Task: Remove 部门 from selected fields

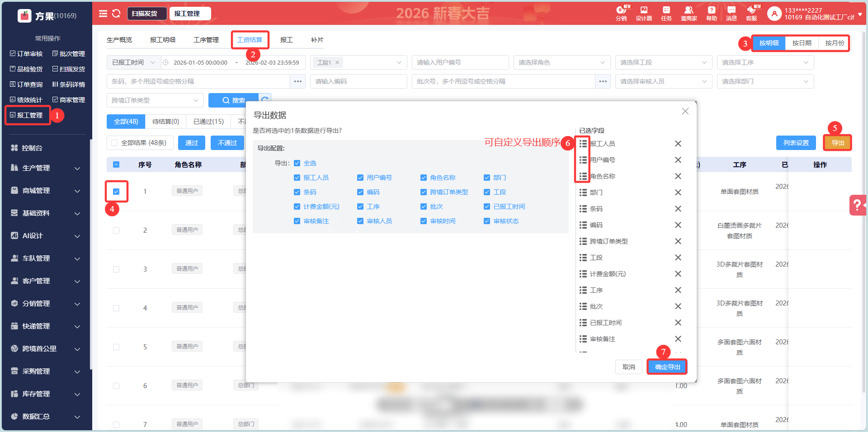Action: (x=678, y=193)
